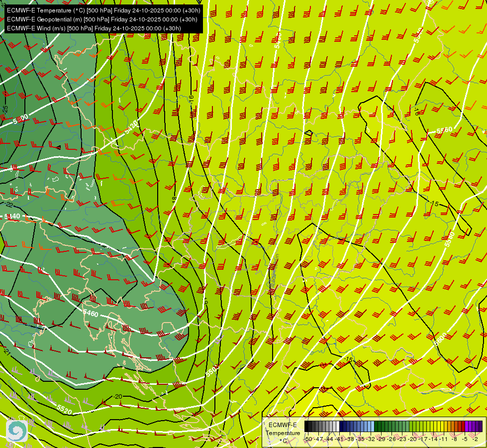Viewport: 487px width, 448px height.
Task: Click the swirl logo icon
Action: [x=17, y=431]
